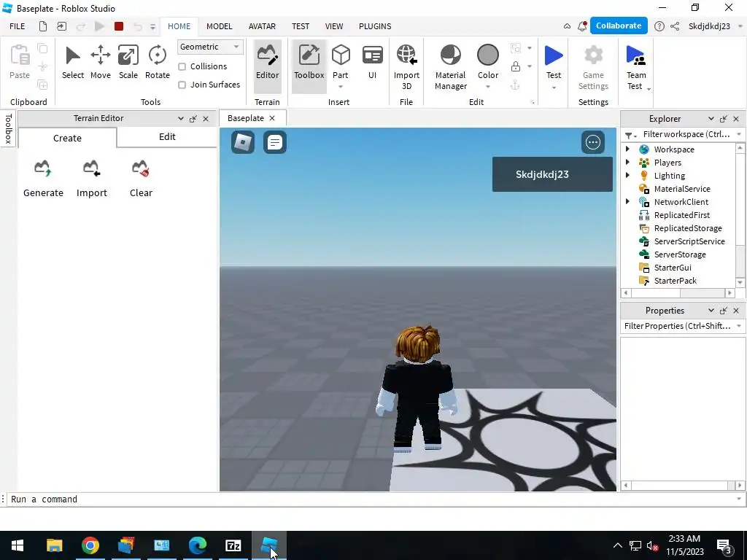This screenshot has width=747, height=560.
Task: Click Import 3D
Action: (x=406, y=66)
